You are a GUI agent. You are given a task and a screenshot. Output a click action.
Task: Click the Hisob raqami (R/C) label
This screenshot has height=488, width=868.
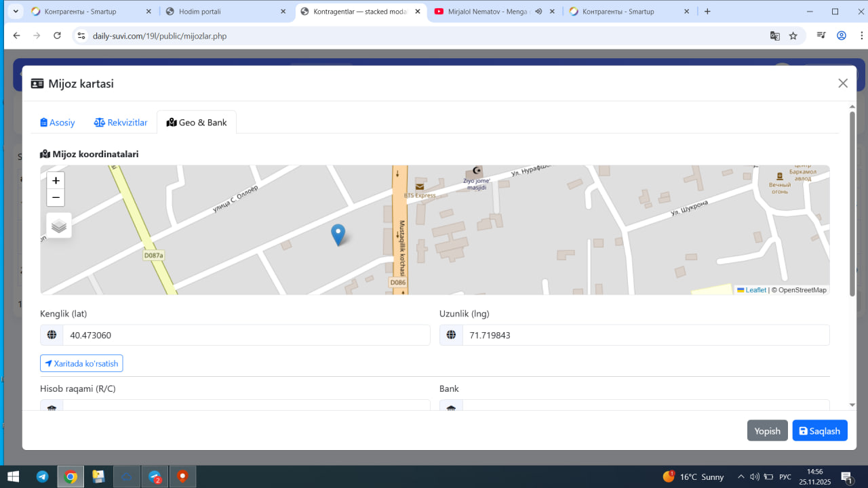coord(77,388)
